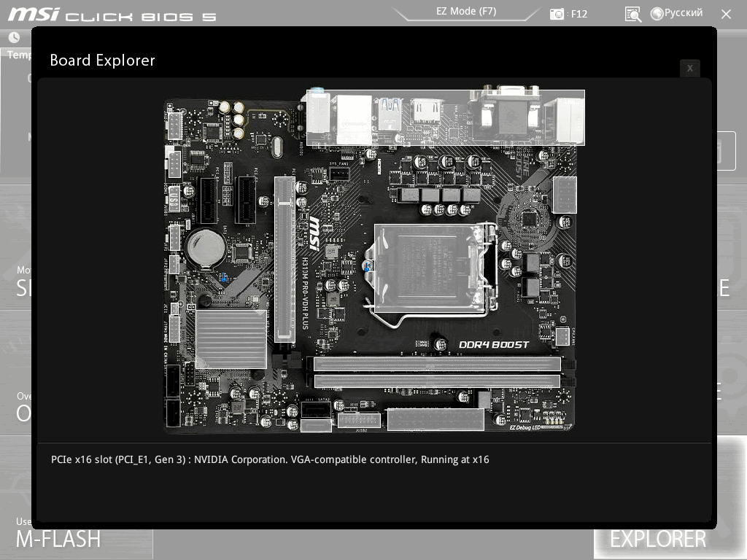Image resolution: width=747 pixels, height=560 pixels.
Task: Open the BIOS search magnifier icon
Action: pyautogui.click(x=632, y=15)
